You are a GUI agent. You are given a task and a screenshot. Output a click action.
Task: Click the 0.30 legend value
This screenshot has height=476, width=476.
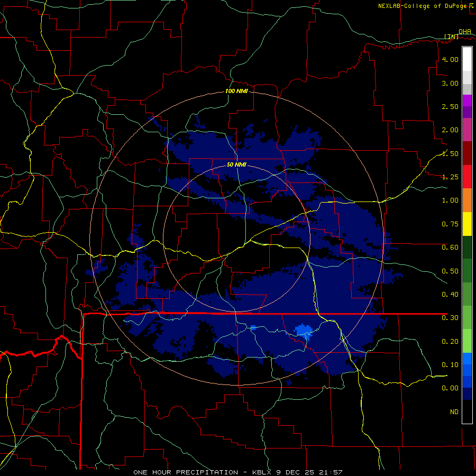coord(450,318)
